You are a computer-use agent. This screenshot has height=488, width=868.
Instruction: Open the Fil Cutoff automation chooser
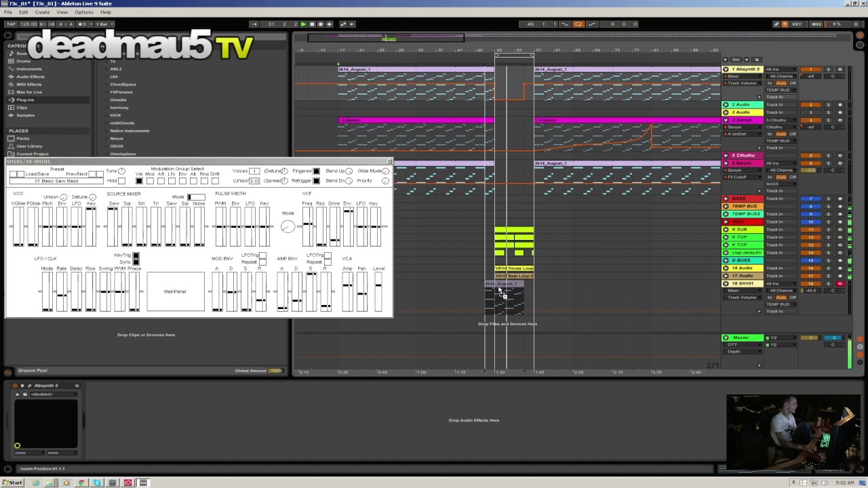click(743, 177)
